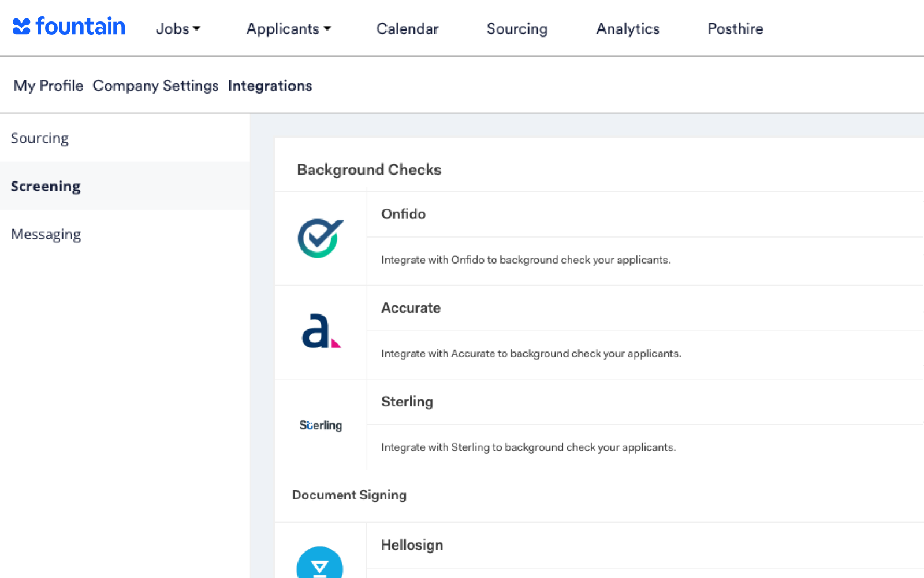
Task: Switch to the My Profile tab
Action: click(x=49, y=86)
